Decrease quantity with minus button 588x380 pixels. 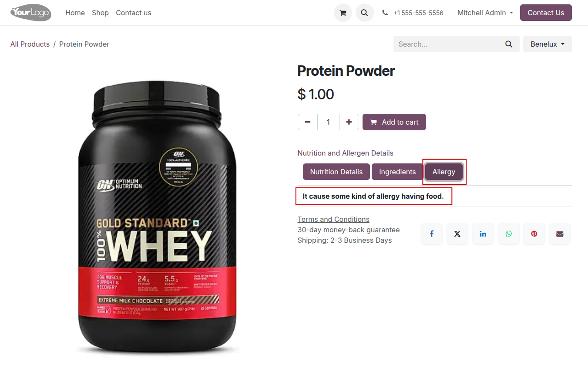click(x=308, y=122)
